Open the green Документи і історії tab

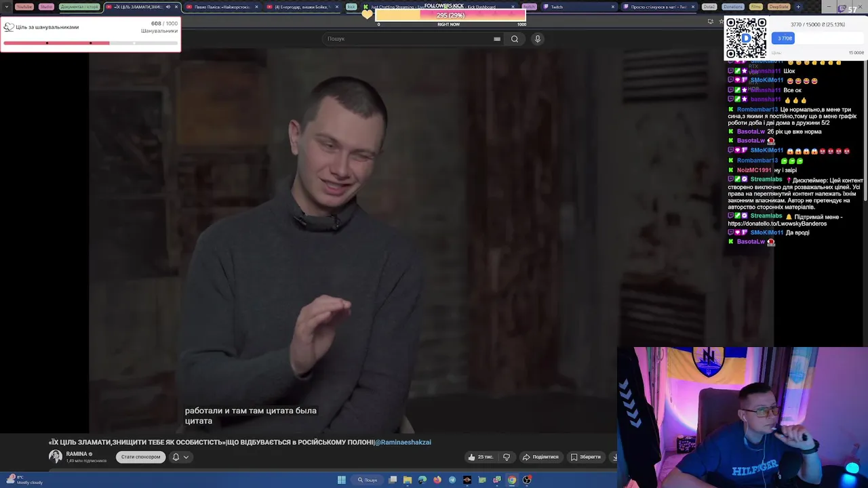pos(79,7)
